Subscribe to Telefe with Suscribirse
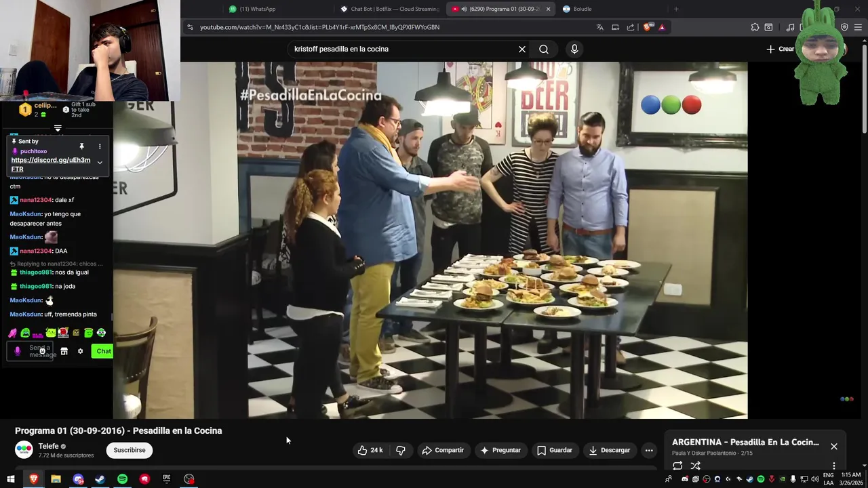This screenshot has height=488, width=868. coord(130,450)
